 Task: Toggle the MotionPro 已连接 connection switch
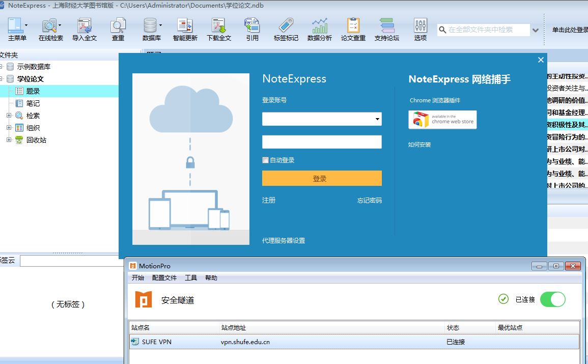(x=553, y=299)
